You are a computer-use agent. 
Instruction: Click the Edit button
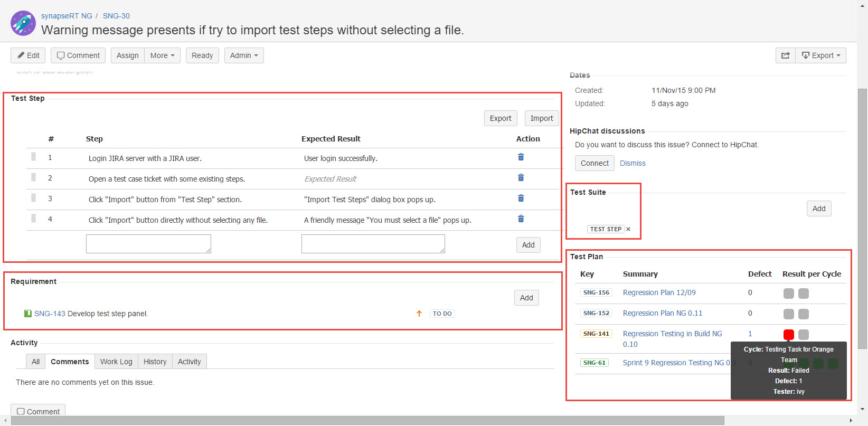tap(28, 55)
